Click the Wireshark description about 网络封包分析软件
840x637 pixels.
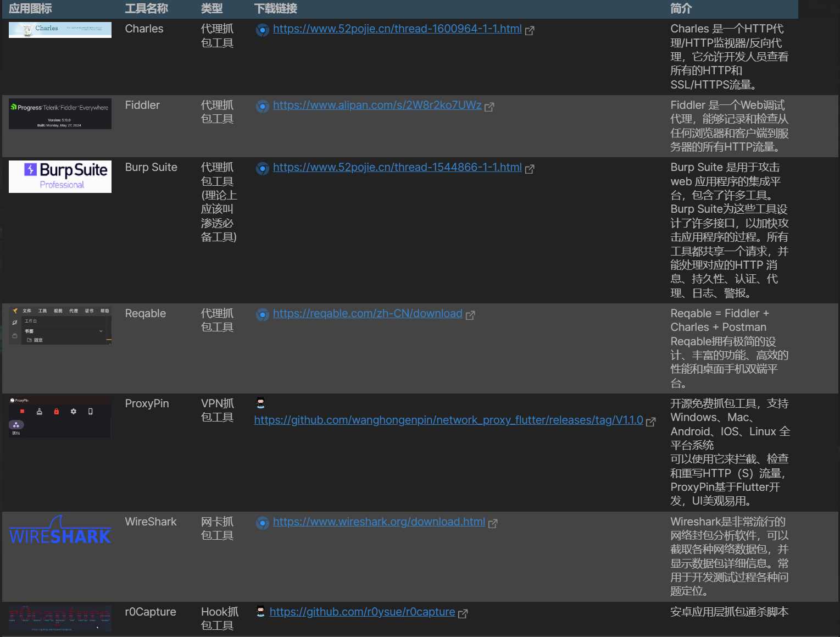730,557
